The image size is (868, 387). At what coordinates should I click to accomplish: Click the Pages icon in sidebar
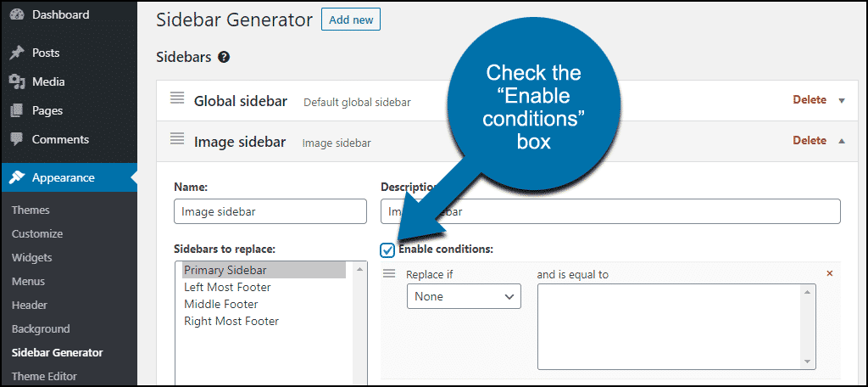tap(17, 110)
